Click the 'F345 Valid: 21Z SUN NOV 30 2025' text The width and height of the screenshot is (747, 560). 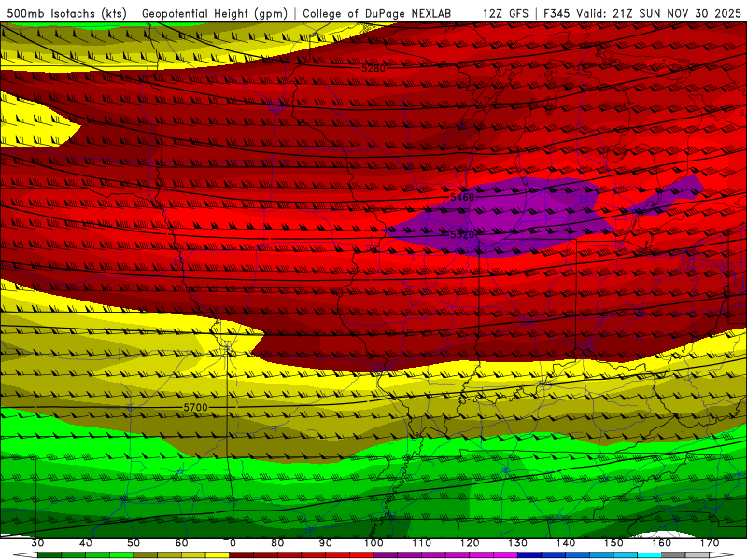coord(642,14)
